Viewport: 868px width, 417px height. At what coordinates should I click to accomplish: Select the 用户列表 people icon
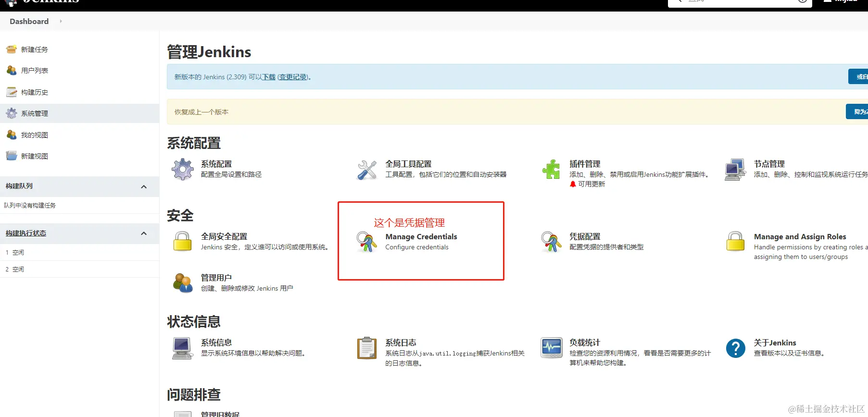tap(12, 70)
